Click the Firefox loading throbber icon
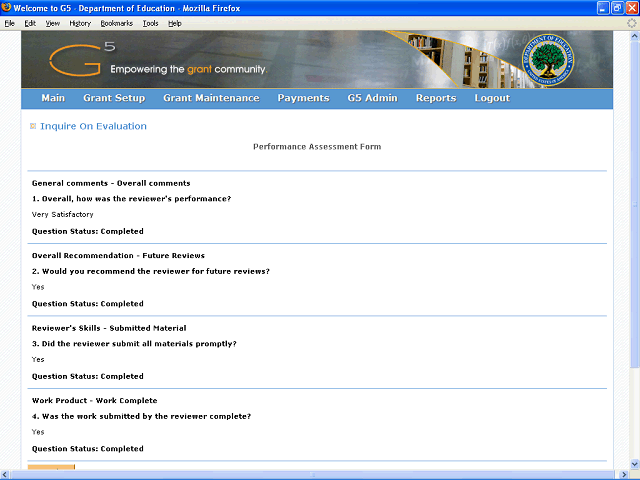 coord(632,23)
